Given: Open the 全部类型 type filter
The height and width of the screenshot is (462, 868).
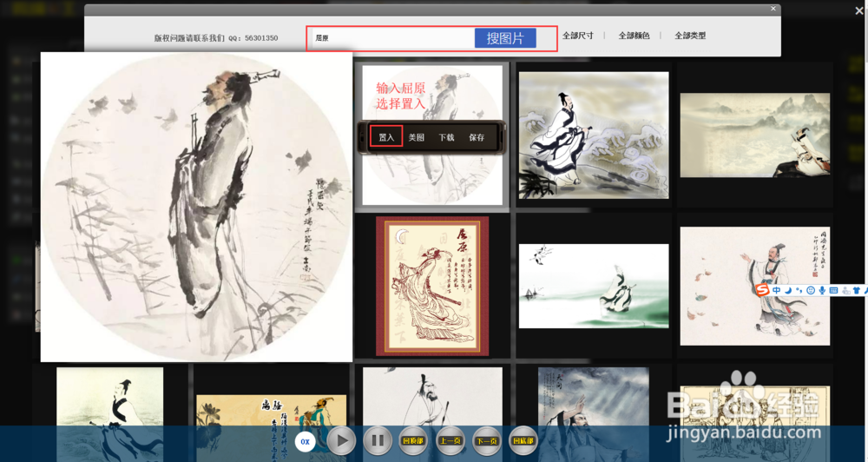Looking at the screenshot, I should pos(690,36).
